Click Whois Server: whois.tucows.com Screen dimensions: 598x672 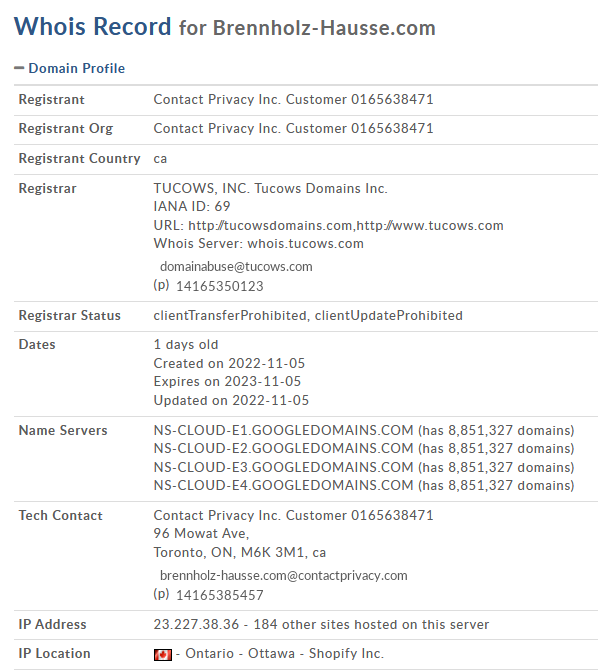tap(258, 243)
